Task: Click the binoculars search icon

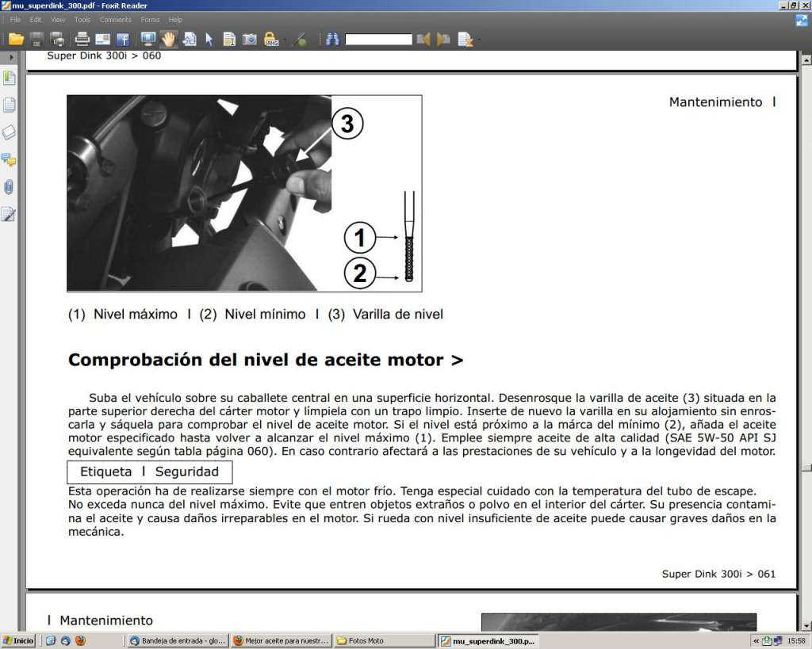Action: click(x=332, y=40)
